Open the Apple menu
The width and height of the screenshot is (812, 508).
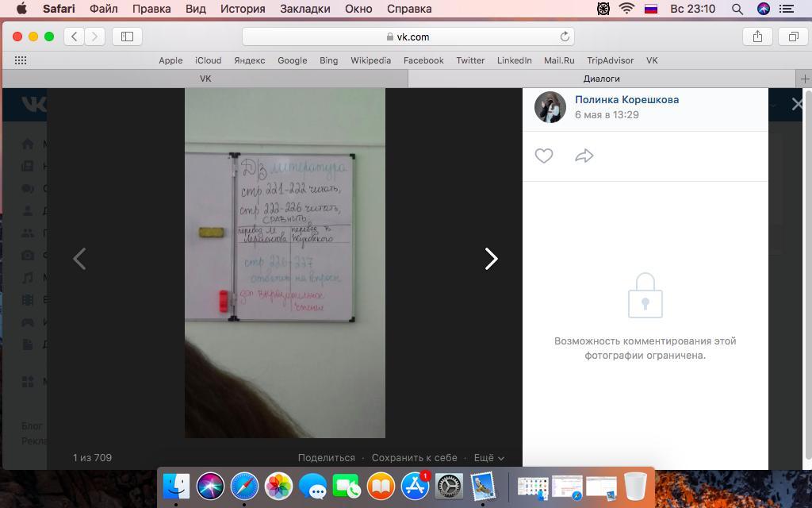(x=21, y=9)
